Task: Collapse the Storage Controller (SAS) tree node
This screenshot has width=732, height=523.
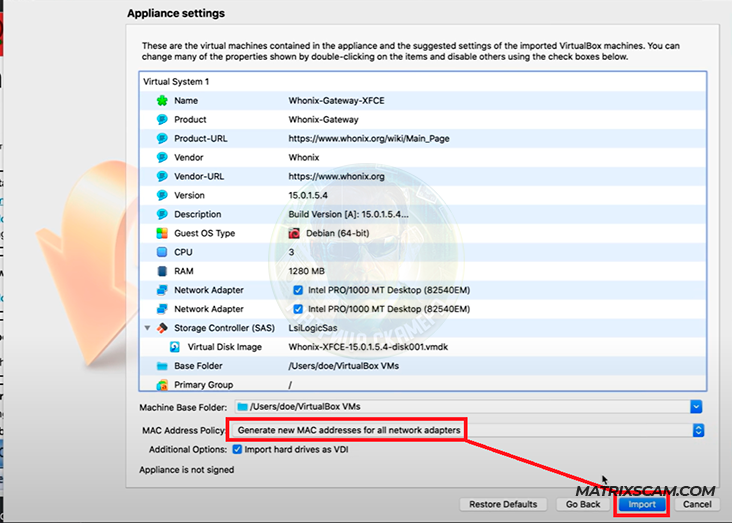Action: tap(148, 328)
